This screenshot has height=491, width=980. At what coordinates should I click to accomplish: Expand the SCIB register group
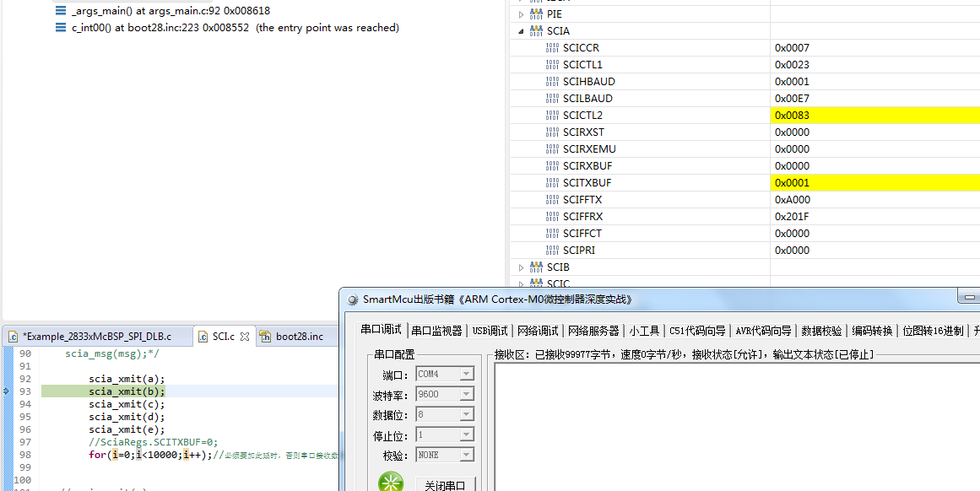(522, 267)
